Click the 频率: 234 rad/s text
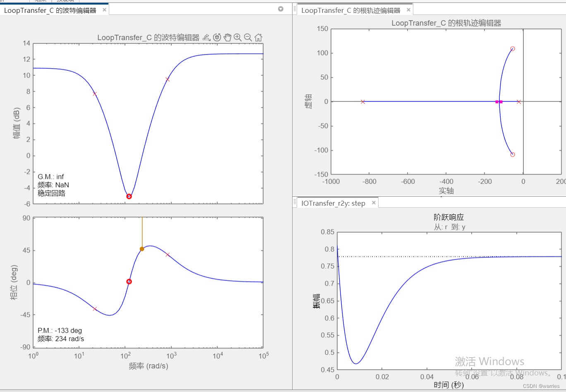Image resolution: width=566 pixels, height=392 pixels. (x=61, y=339)
